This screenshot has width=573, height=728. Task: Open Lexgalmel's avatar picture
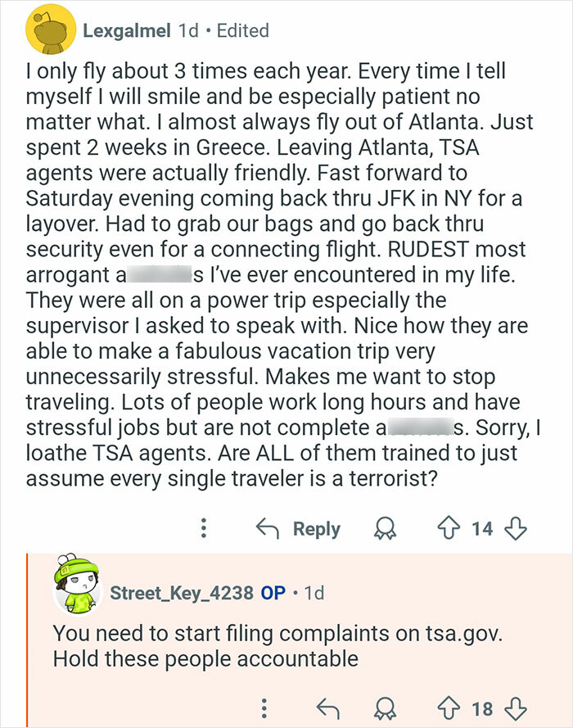click(51, 31)
